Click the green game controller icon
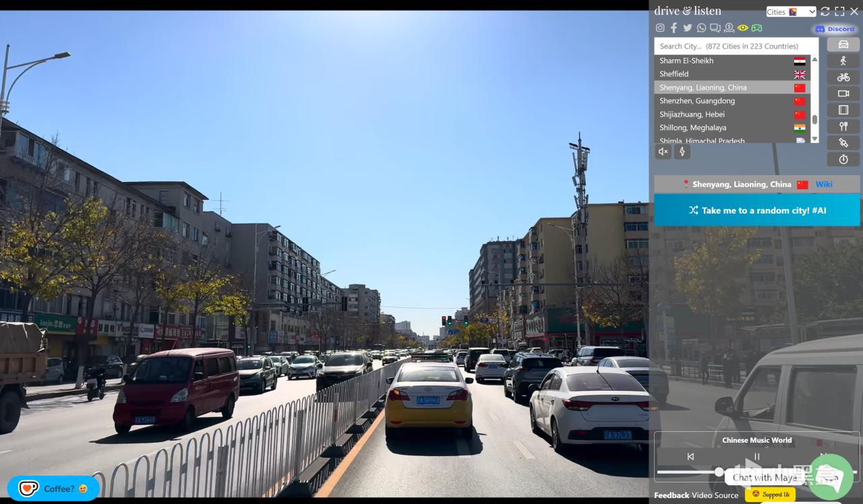This screenshot has height=504, width=863. (x=756, y=28)
